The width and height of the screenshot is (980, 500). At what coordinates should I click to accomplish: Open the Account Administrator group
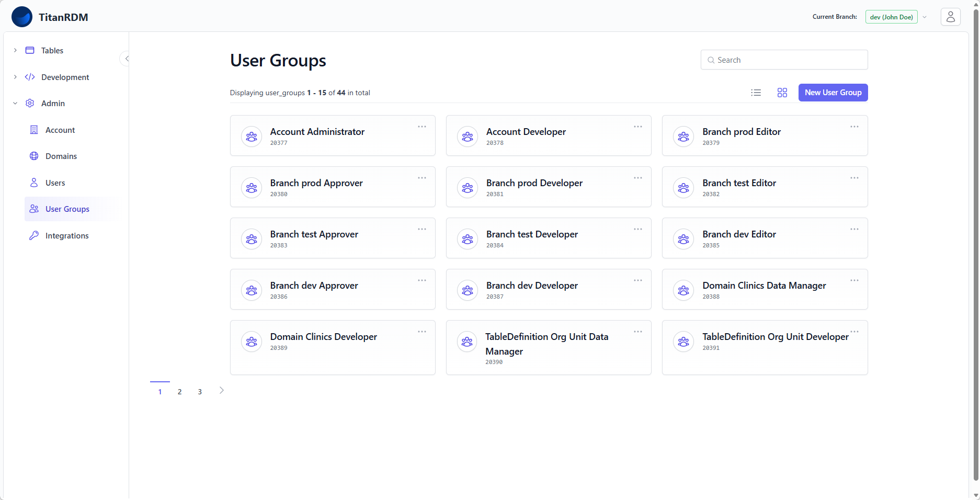coord(317,132)
